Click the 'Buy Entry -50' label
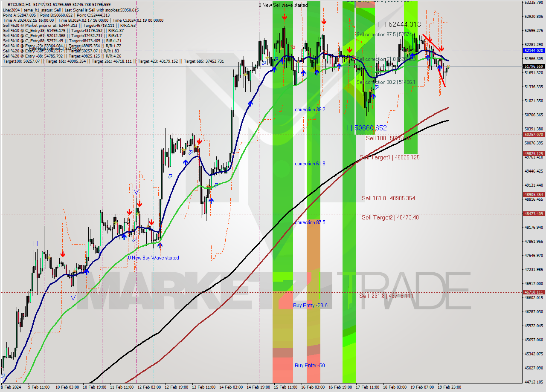The width and height of the screenshot is (546, 392). click(x=310, y=366)
